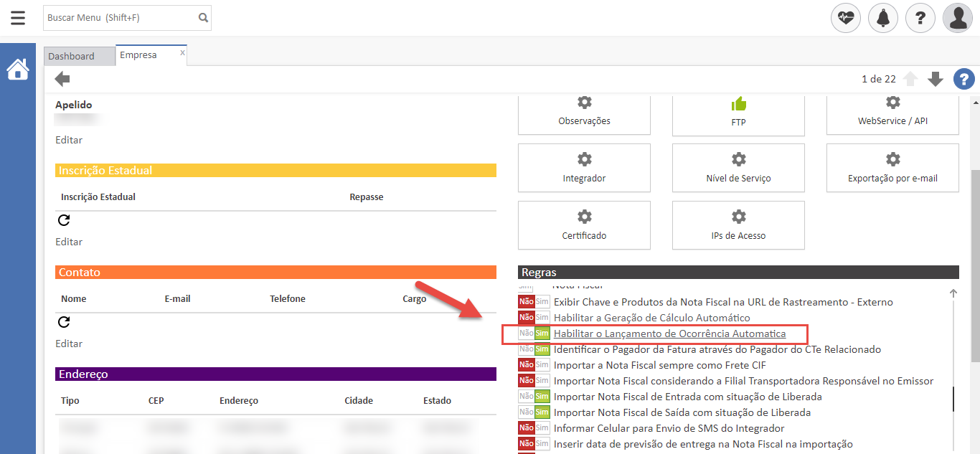
Task: Refresh the Contato list
Action: (64, 323)
